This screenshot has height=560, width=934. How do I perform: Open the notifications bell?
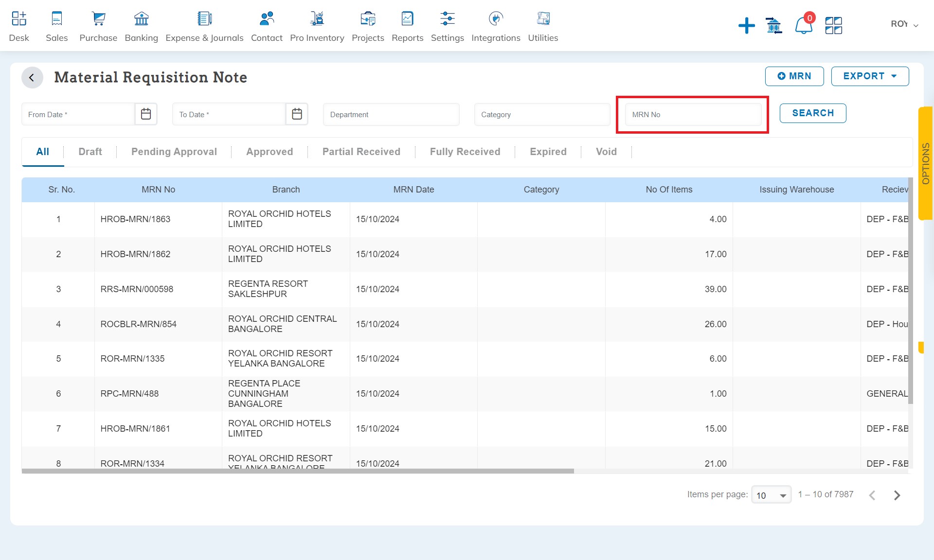coord(804,25)
